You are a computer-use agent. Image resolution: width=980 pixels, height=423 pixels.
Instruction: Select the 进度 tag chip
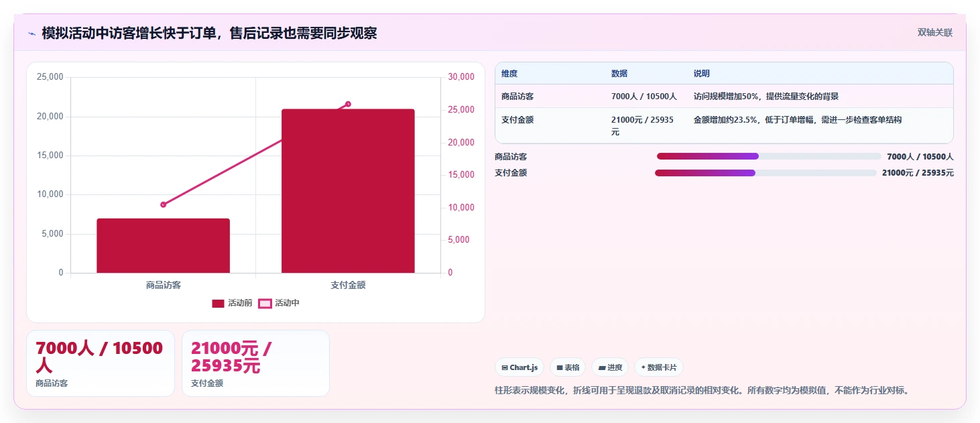click(x=610, y=367)
